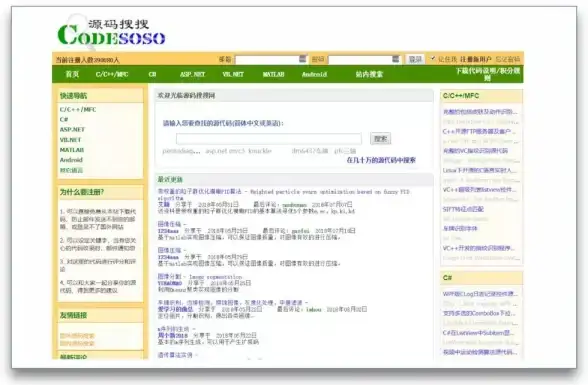
Task: Click the 搜索 search button
Action: (380, 138)
